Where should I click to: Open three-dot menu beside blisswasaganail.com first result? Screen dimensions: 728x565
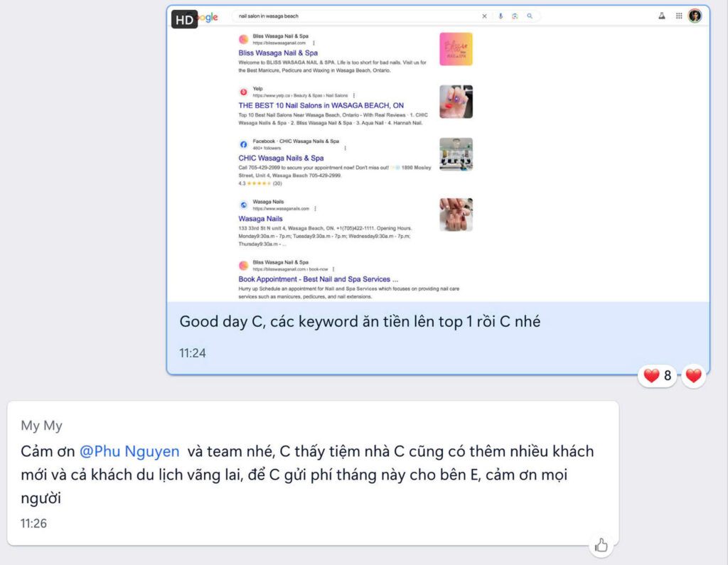(x=314, y=43)
